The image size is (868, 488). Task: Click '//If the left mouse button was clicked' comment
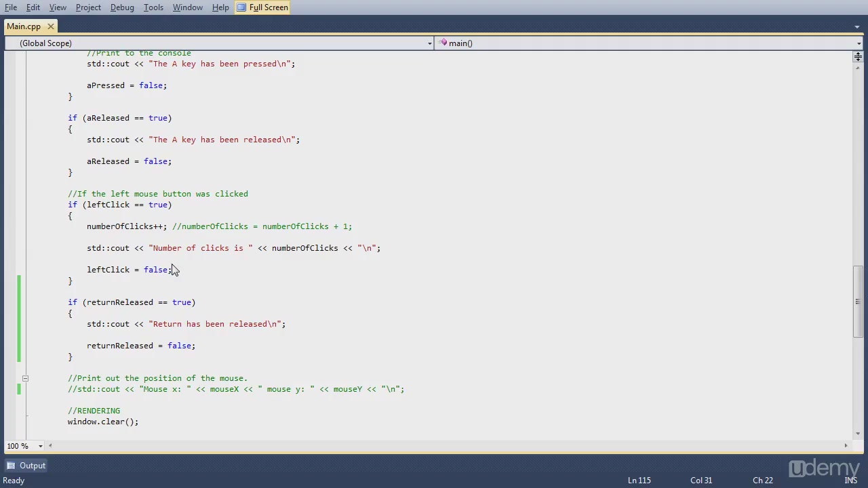[158, 194]
